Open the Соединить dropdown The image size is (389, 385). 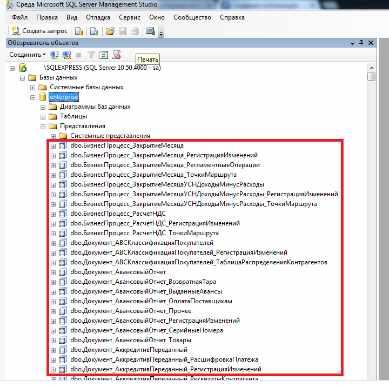pyautogui.click(x=27, y=55)
